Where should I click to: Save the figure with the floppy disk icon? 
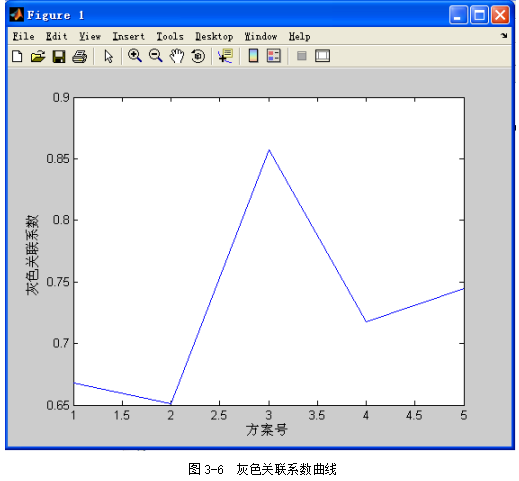[x=59, y=56]
